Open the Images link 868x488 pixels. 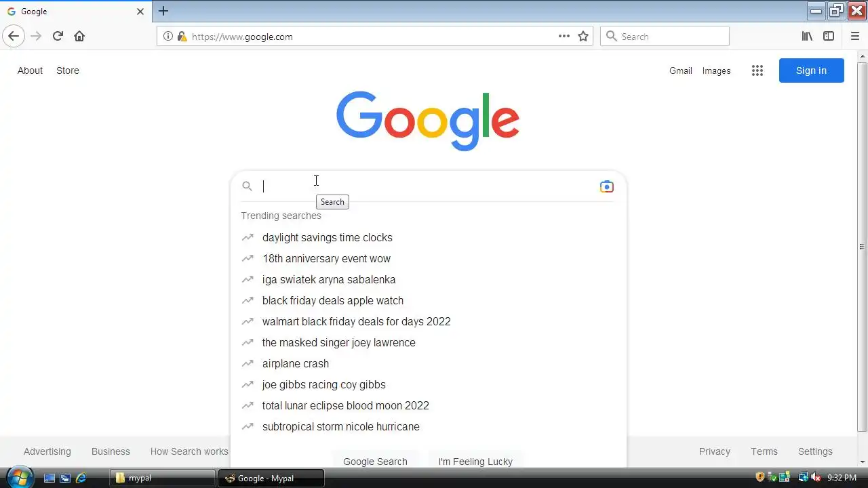pos(716,70)
